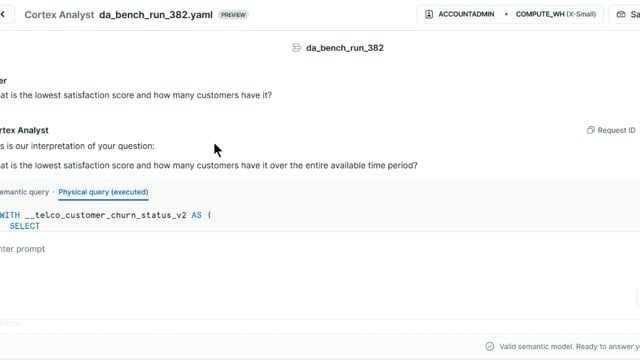Image resolution: width=640 pixels, height=360 pixels.
Task: Go back using the top-left chevron
Action: click(x=3, y=14)
